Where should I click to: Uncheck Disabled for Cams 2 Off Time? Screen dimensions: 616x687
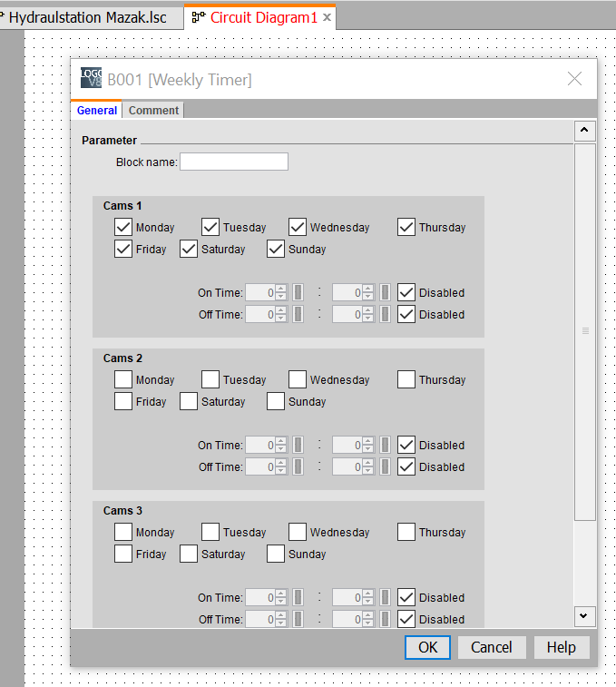click(x=406, y=467)
